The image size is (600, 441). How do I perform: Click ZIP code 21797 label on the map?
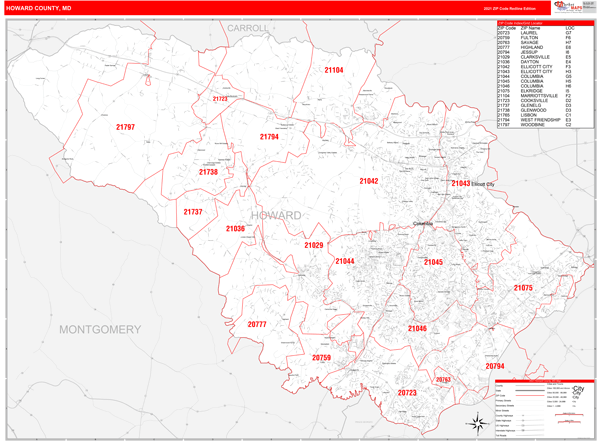point(125,127)
